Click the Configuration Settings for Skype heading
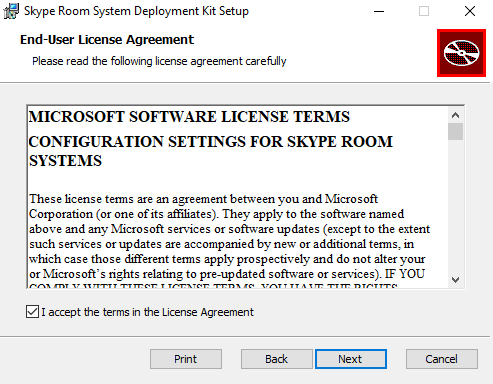 [211, 151]
